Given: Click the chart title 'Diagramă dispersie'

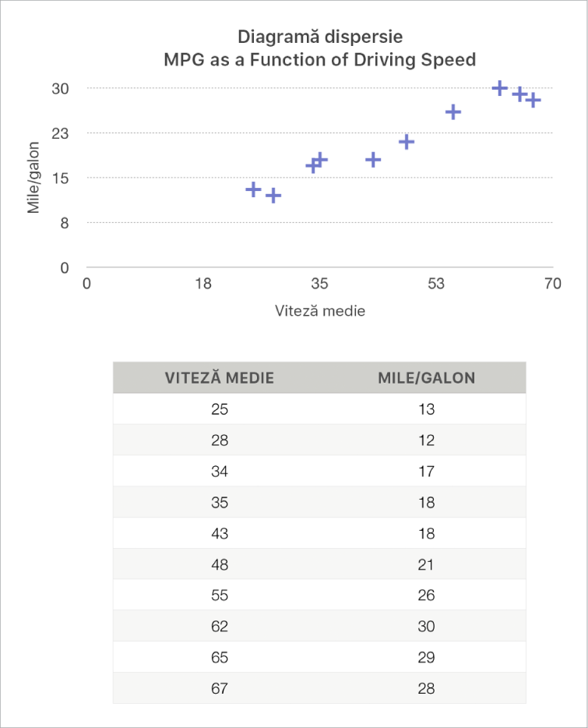Looking at the screenshot, I should click(x=319, y=37).
